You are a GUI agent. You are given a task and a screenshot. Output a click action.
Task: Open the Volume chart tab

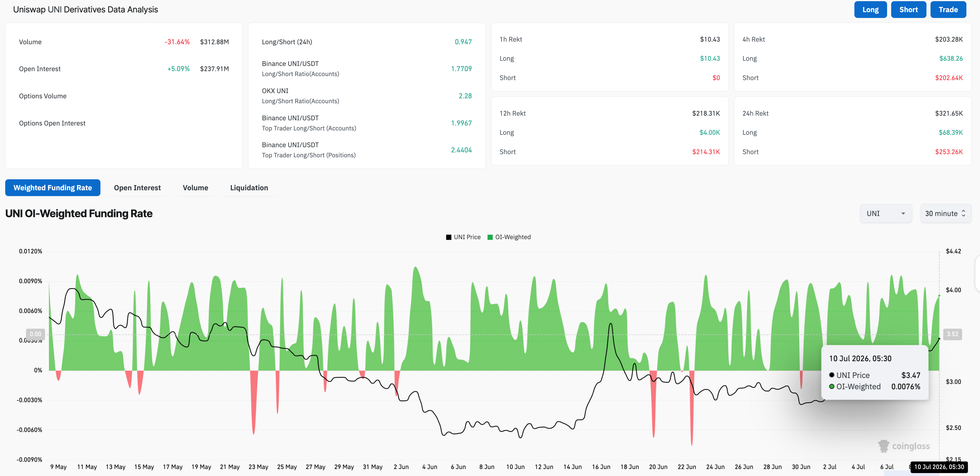[195, 187]
